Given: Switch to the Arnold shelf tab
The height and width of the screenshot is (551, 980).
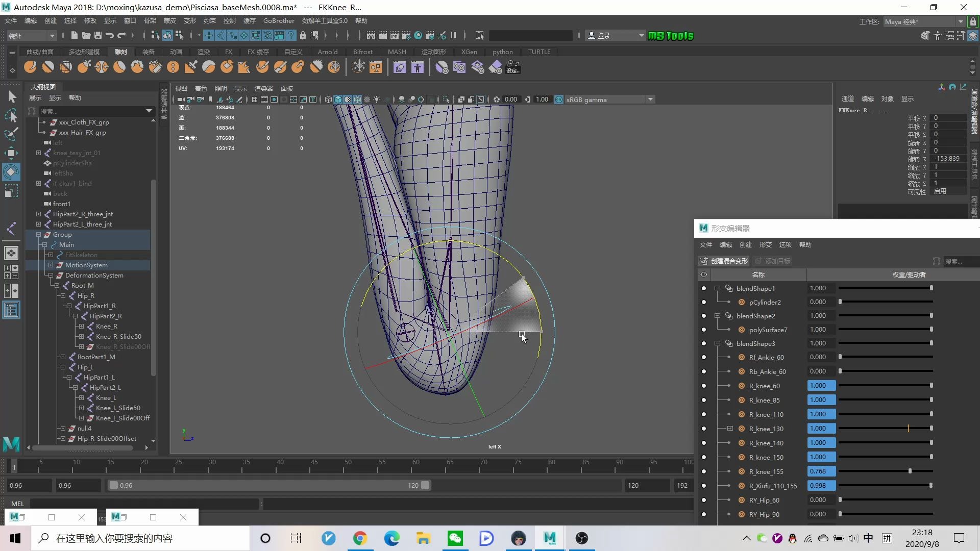Looking at the screenshot, I should 327,52.
